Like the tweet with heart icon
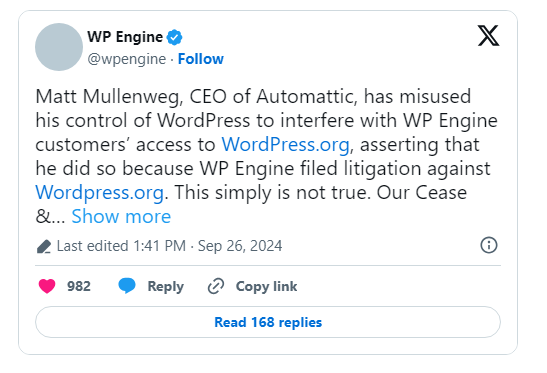The height and width of the screenshot is (373, 547). pyautogui.click(x=47, y=286)
